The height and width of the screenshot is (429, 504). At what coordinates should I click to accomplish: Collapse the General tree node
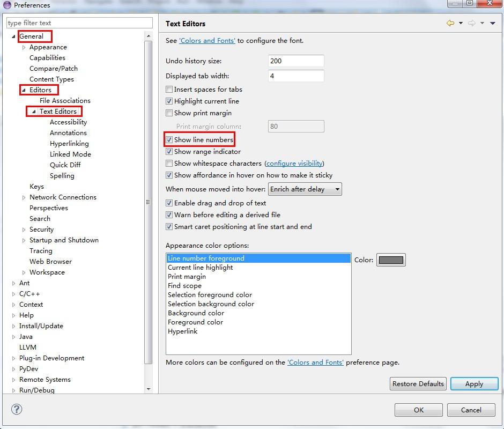[x=13, y=36]
